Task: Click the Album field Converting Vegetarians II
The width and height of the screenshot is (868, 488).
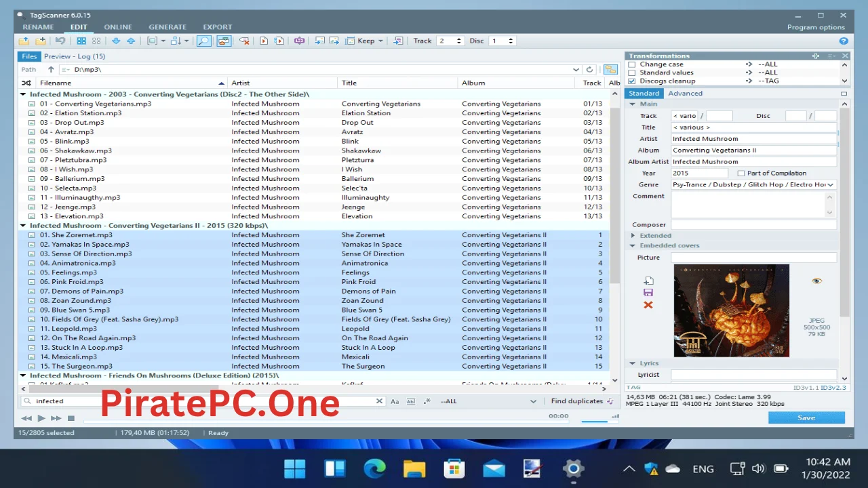Action: point(754,150)
